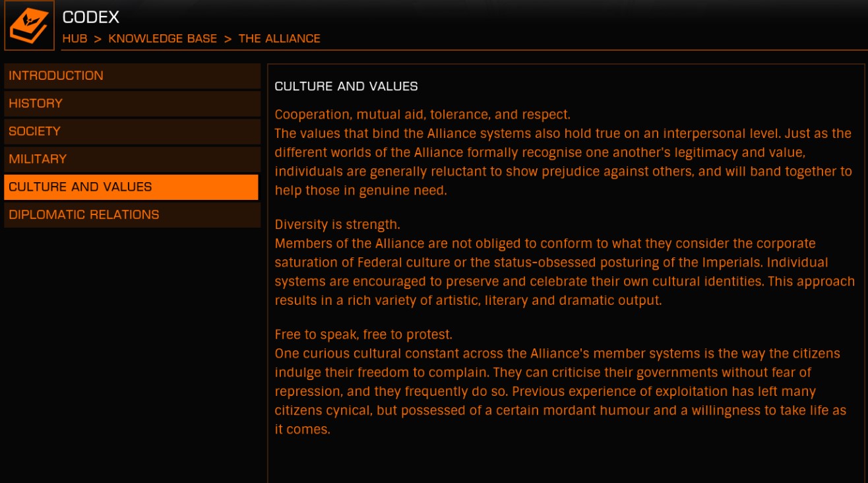Screen dimensions: 868x483
Task: Click the 'Diversity is strength.' line
Action: (x=338, y=224)
